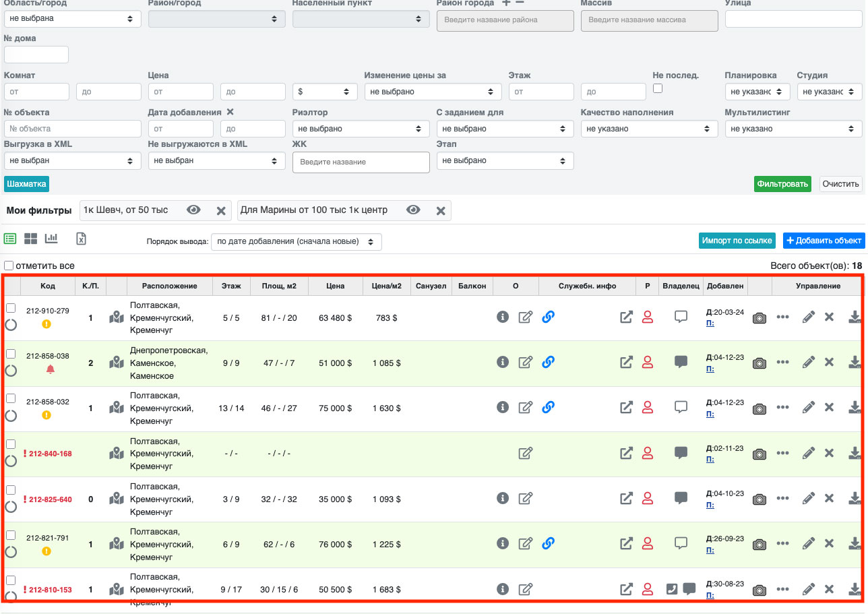Image resolution: width=868 pixels, height=614 pixels.
Task: Open the 'Область/город' dropdown
Action: pyautogui.click(x=73, y=19)
